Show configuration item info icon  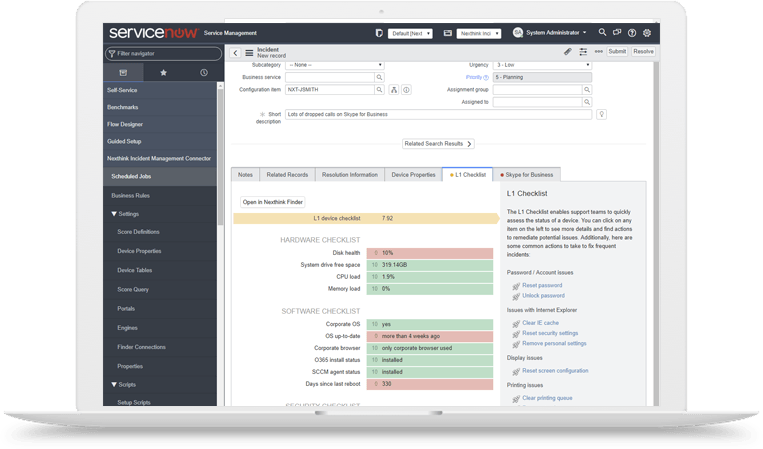coord(406,90)
